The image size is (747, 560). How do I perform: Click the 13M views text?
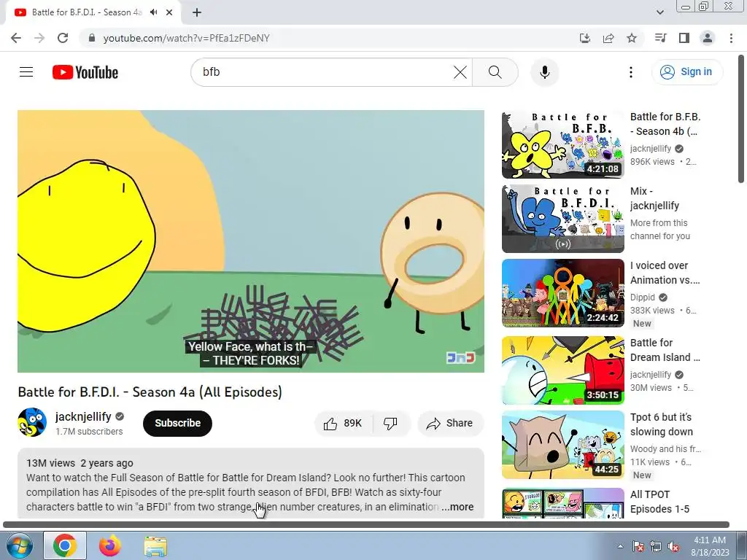pyautogui.click(x=50, y=463)
